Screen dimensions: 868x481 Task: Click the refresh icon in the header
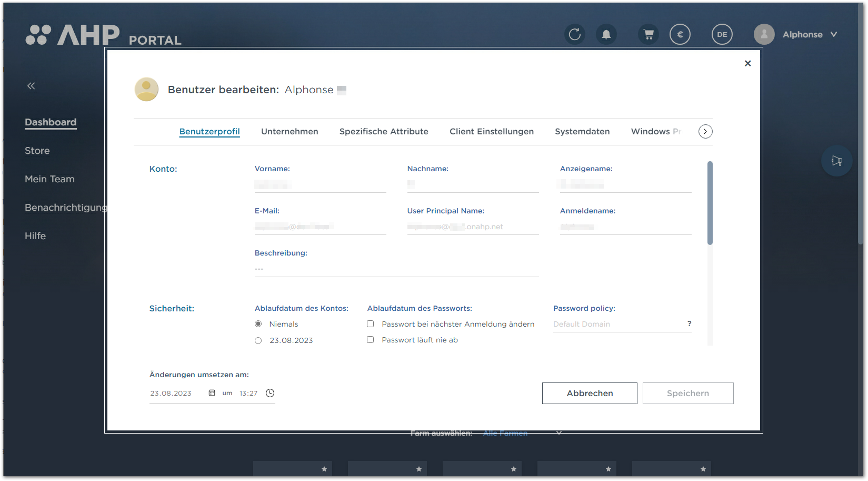(x=575, y=34)
